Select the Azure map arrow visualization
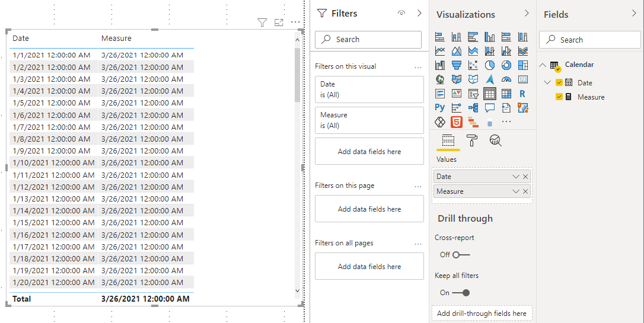644x323 pixels. [490, 79]
